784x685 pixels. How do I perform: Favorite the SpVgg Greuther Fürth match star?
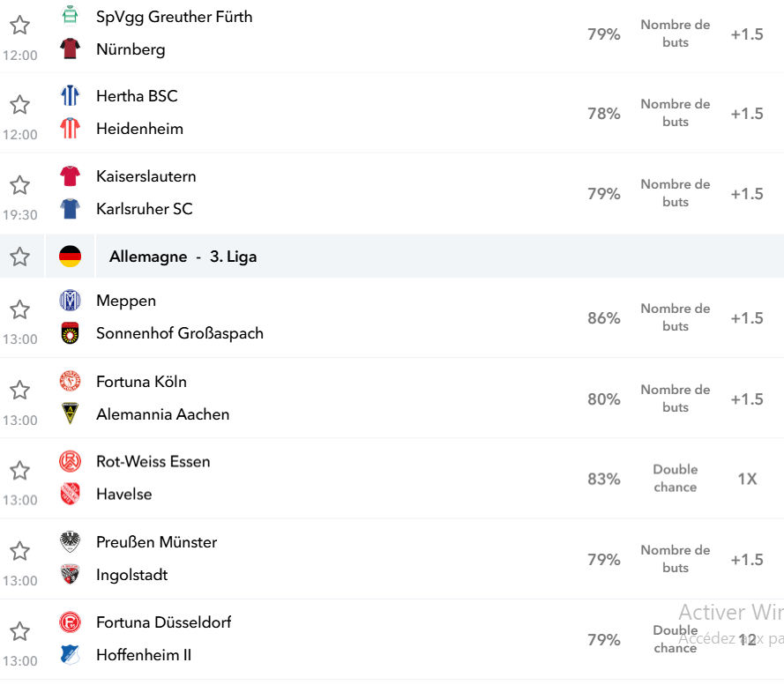20,25
